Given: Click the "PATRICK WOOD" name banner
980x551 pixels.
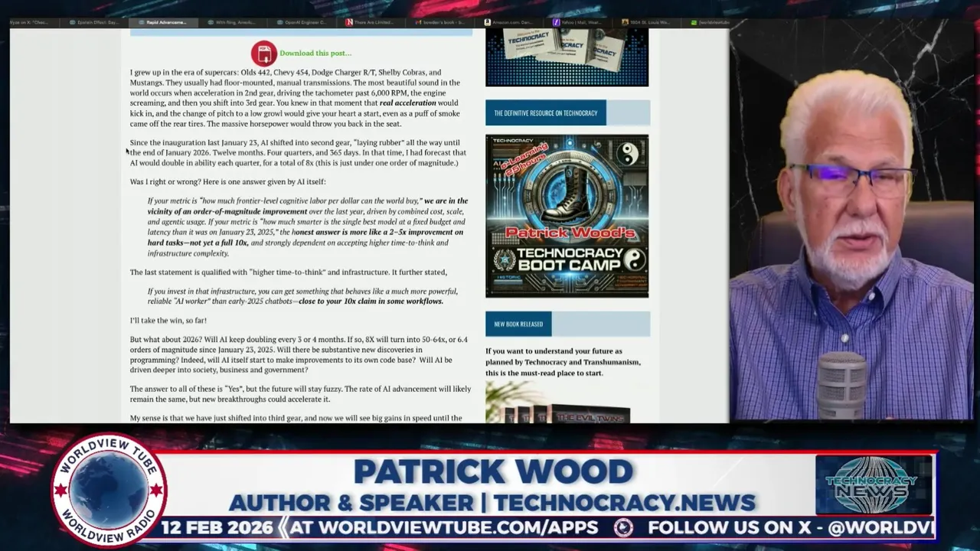Looking at the screenshot, I should pos(493,471).
